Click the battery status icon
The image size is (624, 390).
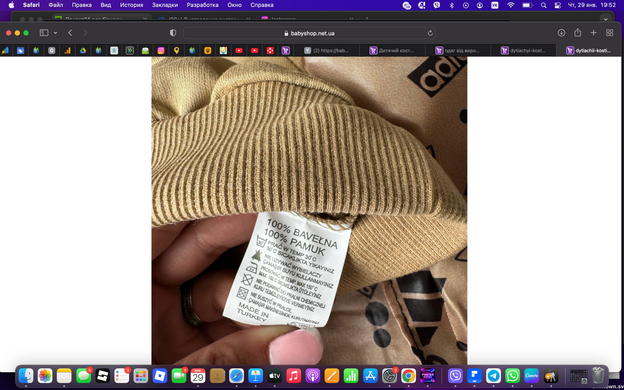point(527,5)
